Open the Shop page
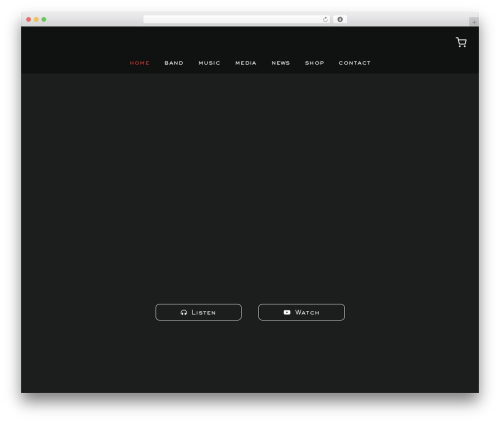 click(x=315, y=63)
